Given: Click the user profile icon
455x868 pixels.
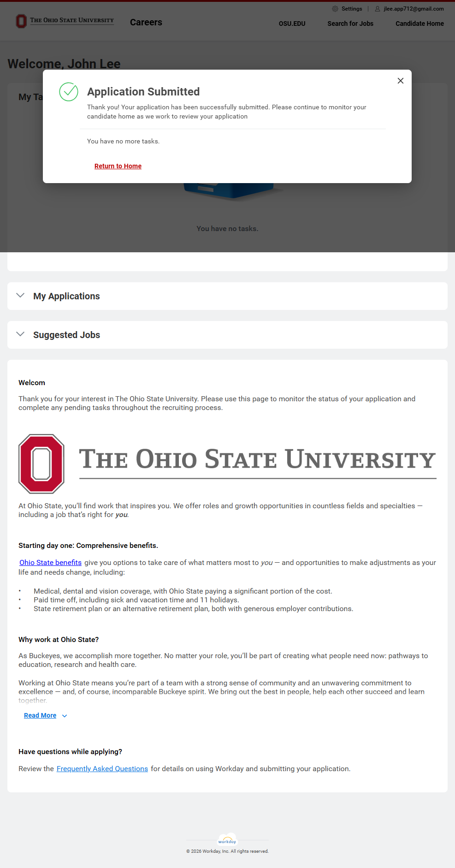Looking at the screenshot, I should coord(377,9).
